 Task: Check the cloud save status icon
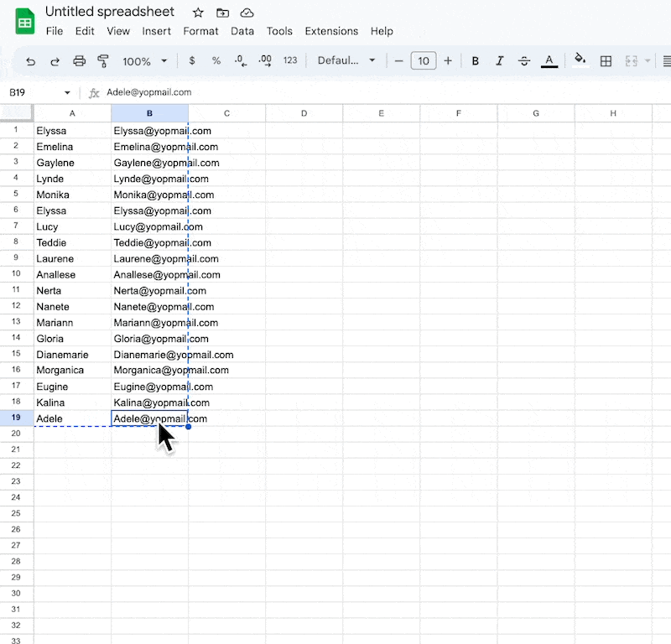click(247, 13)
